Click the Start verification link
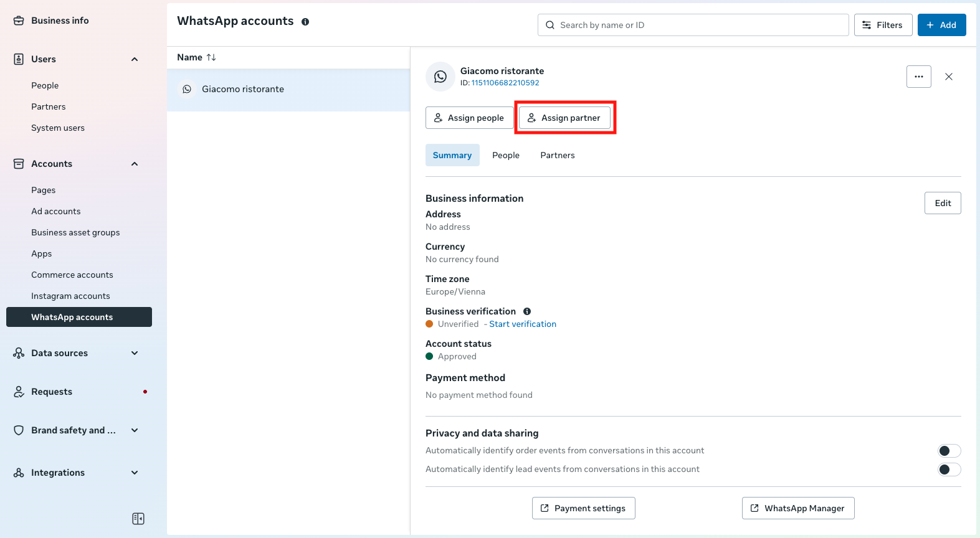The height and width of the screenshot is (538, 980). (x=523, y=324)
